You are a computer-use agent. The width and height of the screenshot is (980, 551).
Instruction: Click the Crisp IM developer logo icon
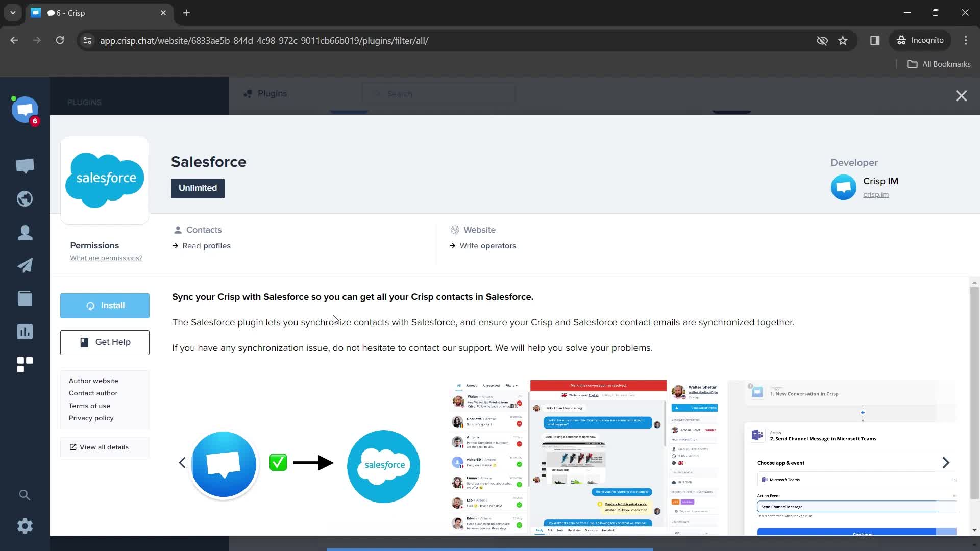pyautogui.click(x=843, y=186)
